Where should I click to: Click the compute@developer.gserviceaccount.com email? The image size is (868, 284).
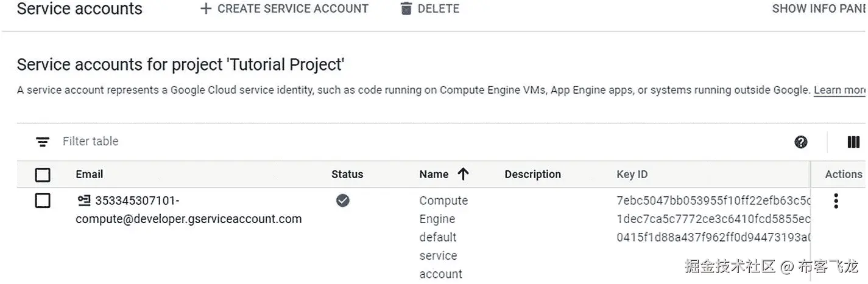[x=188, y=219]
